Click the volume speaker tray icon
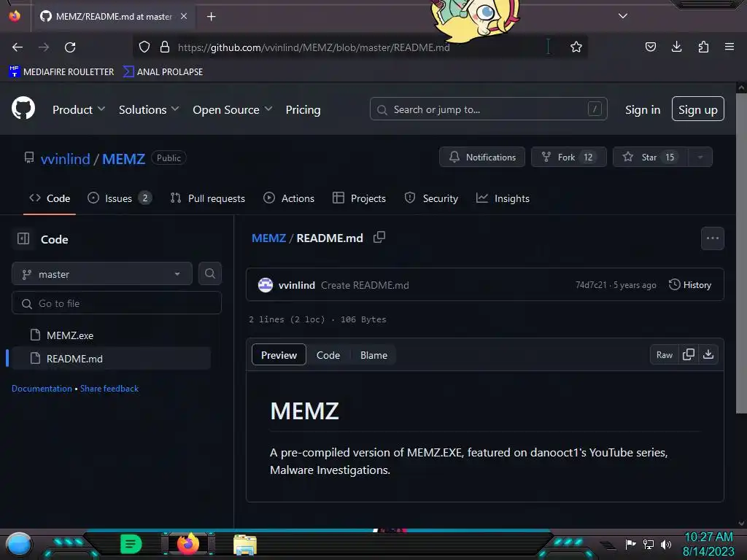The width and height of the screenshot is (747, 560). [666, 544]
